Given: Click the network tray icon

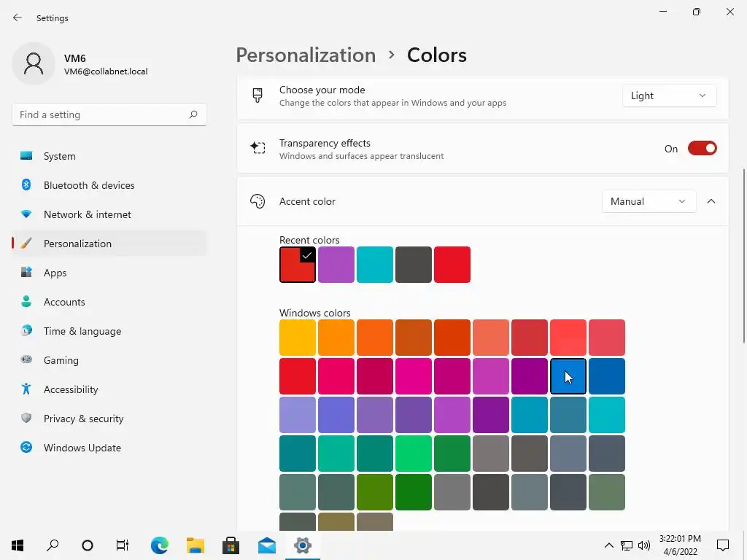Looking at the screenshot, I should pos(627,545).
